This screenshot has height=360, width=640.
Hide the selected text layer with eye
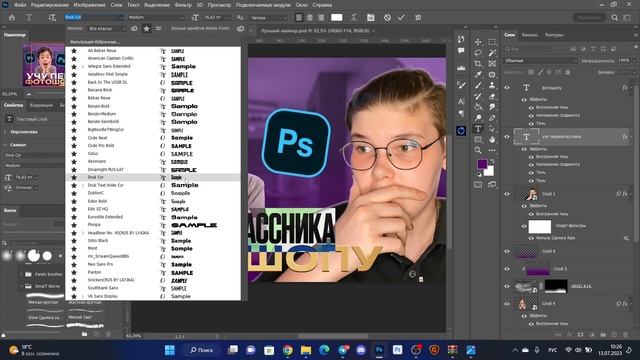point(507,137)
